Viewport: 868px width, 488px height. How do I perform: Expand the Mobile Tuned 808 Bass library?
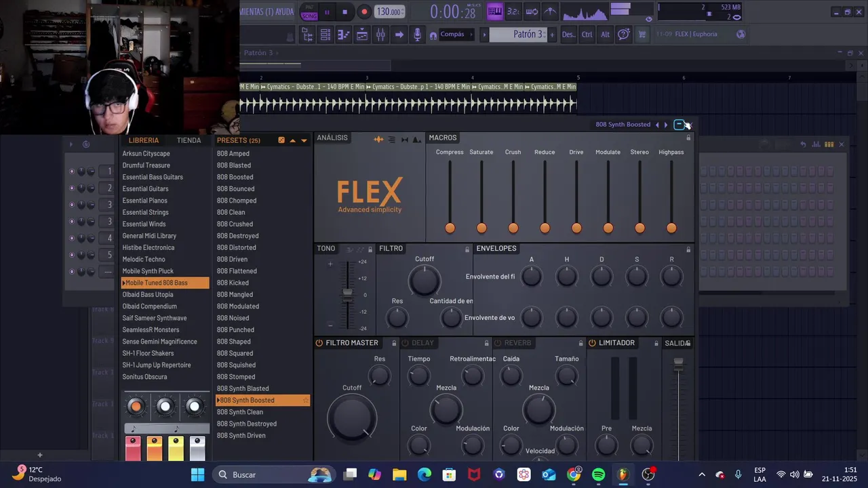click(x=165, y=283)
